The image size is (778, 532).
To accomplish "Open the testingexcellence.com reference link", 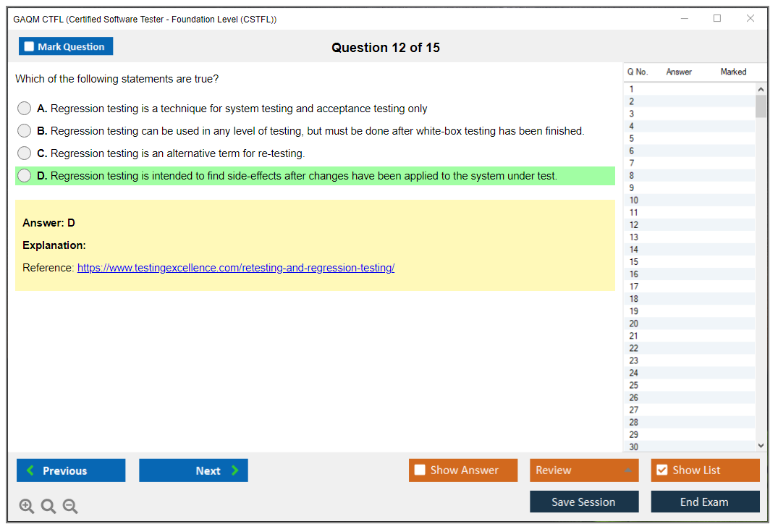I will click(x=235, y=268).
